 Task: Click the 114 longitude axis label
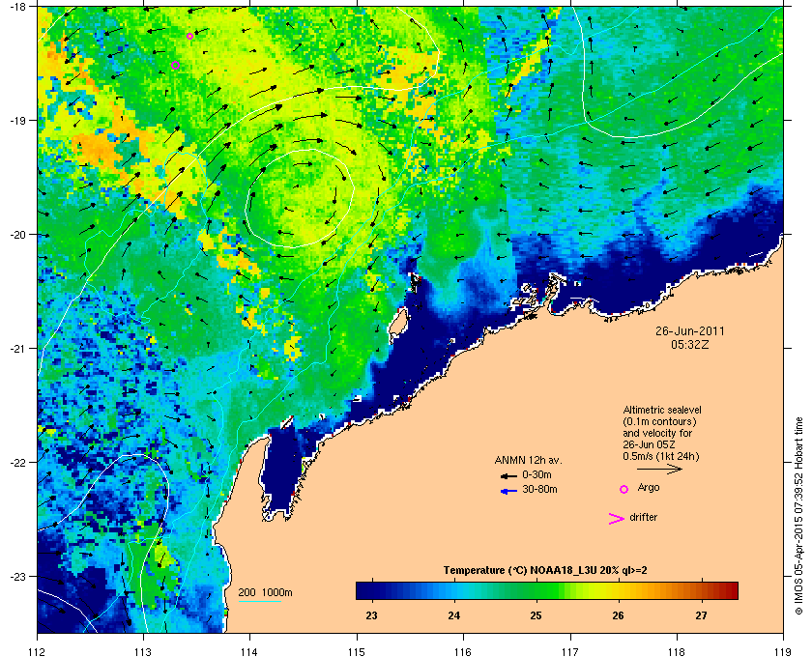[249, 651]
